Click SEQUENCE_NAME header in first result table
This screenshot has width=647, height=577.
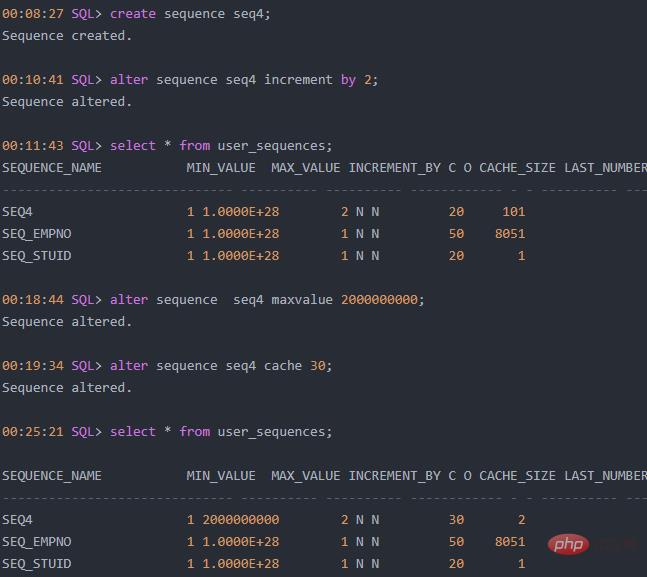pos(52,168)
